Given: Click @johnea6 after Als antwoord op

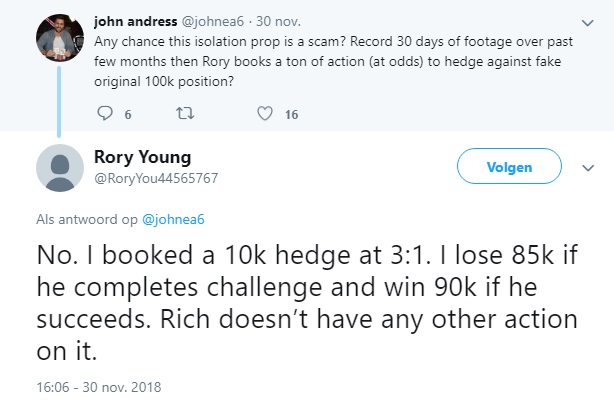Looking at the screenshot, I should pyautogui.click(x=173, y=219).
